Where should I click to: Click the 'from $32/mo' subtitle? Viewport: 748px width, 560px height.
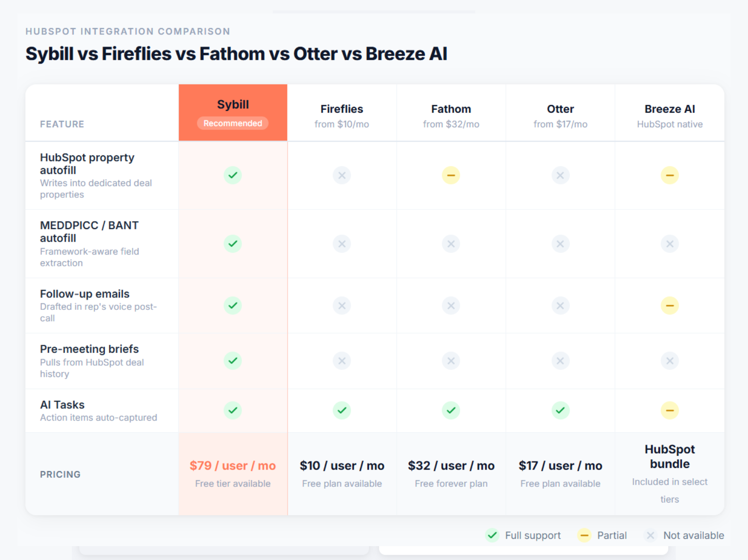(x=451, y=124)
